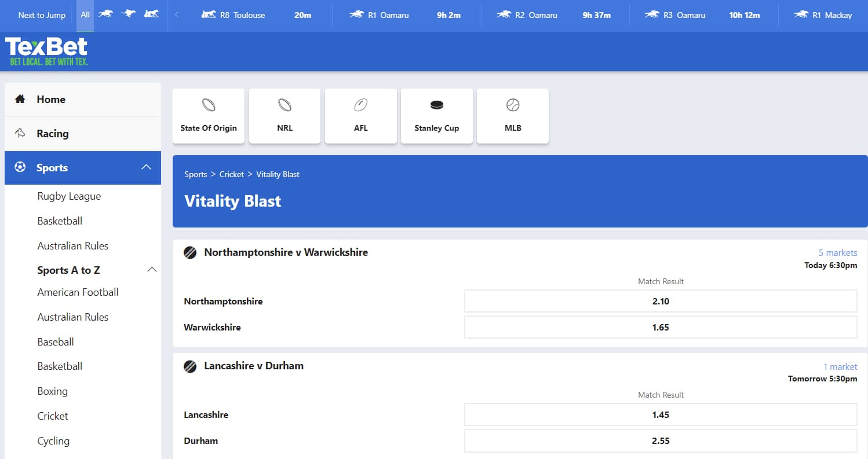Click the Stanley Cup hockey puck icon
Image resolution: width=868 pixels, height=459 pixels.
click(x=436, y=105)
